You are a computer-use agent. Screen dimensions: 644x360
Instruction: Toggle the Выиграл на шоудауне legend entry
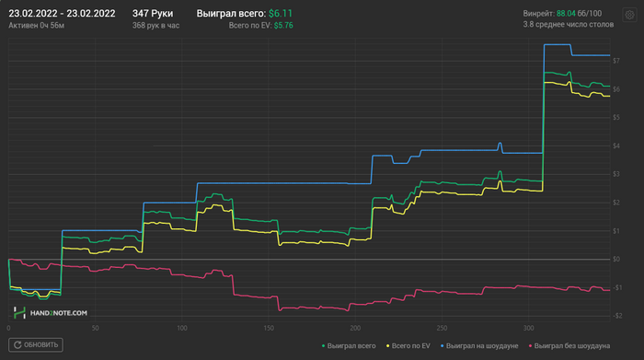[479, 346]
